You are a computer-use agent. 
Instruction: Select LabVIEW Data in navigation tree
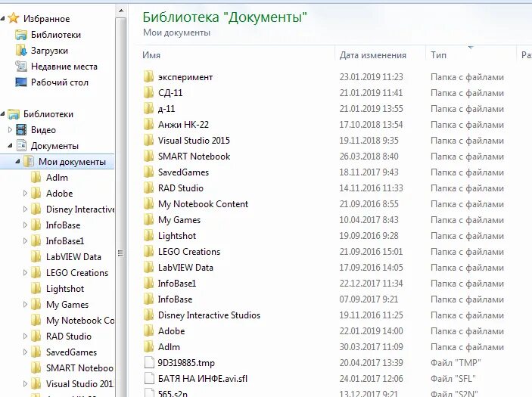73,256
